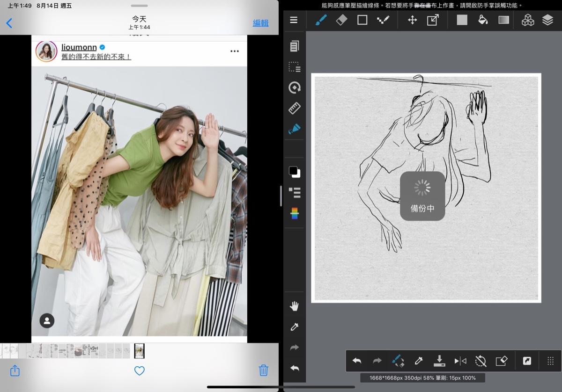Pick the Gradient tool
The height and width of the screenshot is (392, 562).
pyautogui.click(x=503, y=20)
